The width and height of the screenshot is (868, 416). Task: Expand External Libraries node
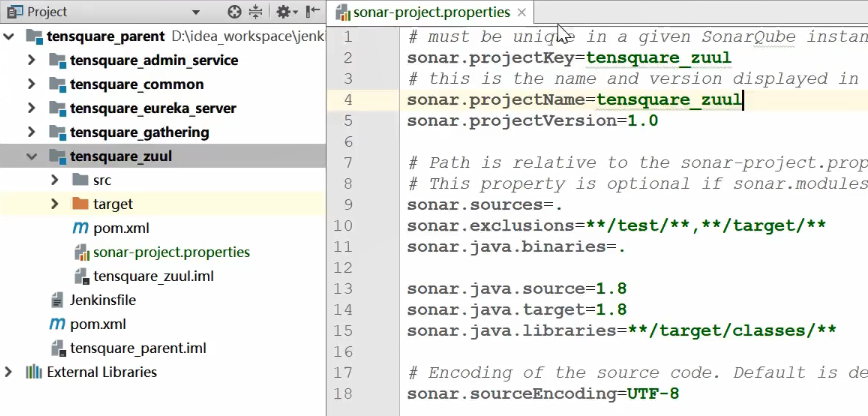pyautogui.click(x=8, y=372)
